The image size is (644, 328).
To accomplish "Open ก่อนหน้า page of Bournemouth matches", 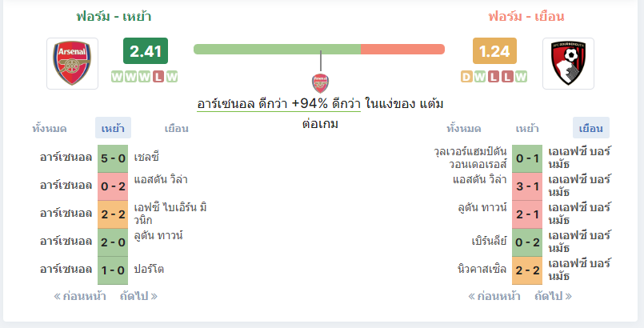I will pos(494,296).
